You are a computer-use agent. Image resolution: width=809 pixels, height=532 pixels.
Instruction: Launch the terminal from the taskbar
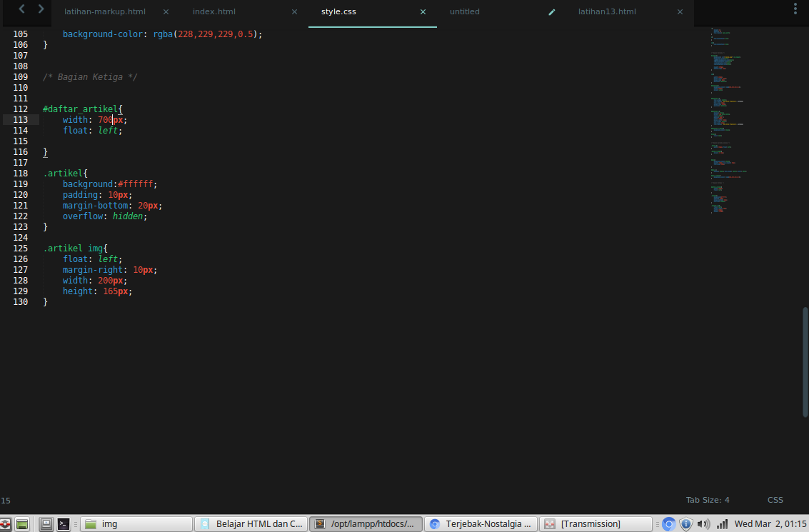[x=64, y=524]
